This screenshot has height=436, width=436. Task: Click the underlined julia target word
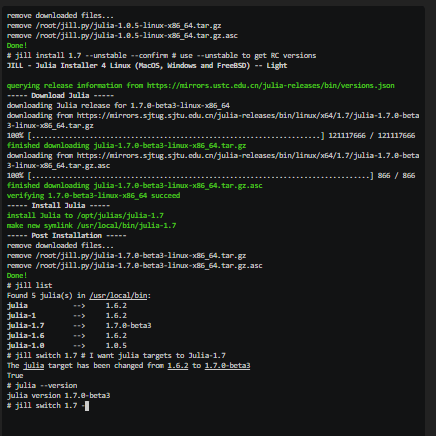point(34,366)
